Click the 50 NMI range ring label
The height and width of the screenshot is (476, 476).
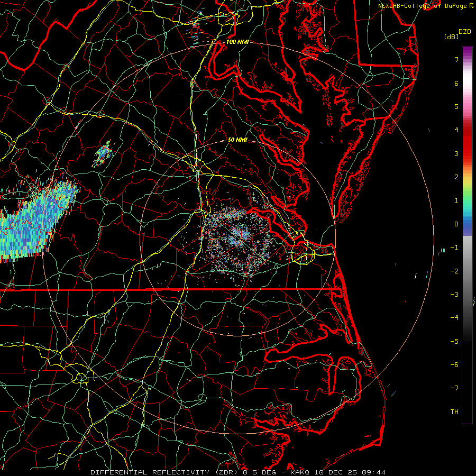237,140
